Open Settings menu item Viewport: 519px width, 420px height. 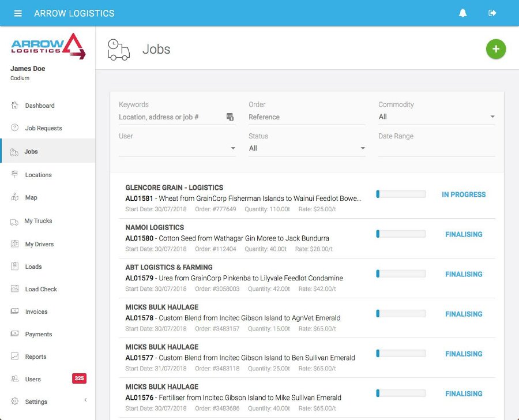pos(36,402)
